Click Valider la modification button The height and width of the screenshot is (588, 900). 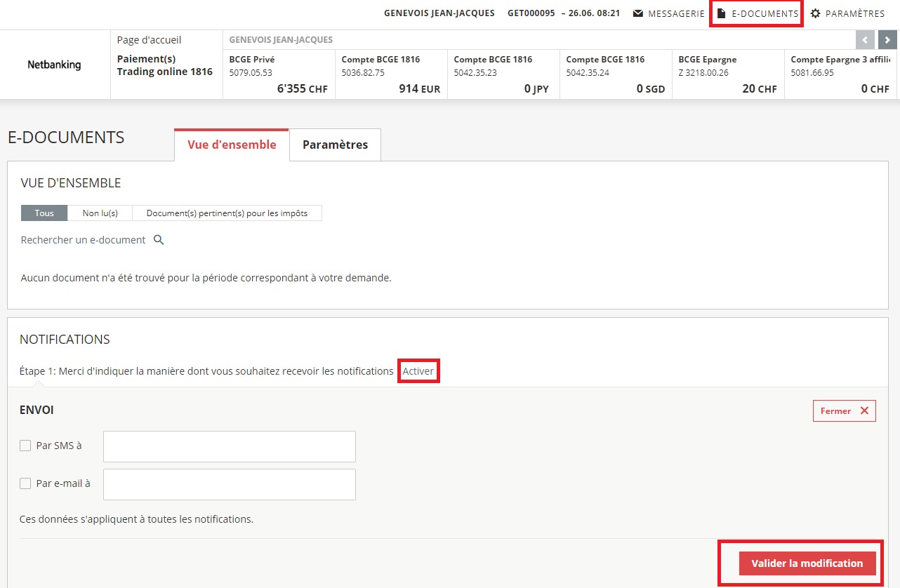click(x=807, y=563)
